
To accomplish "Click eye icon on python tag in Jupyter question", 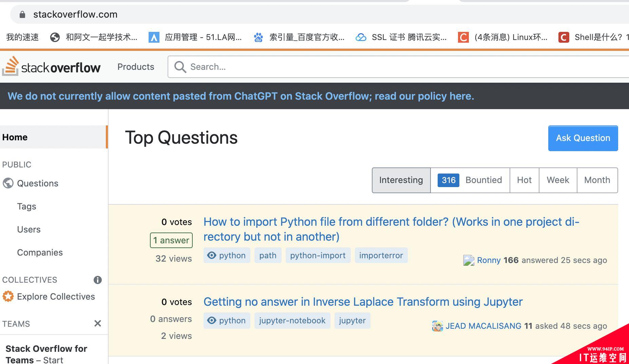I will [x=212, y=321].
